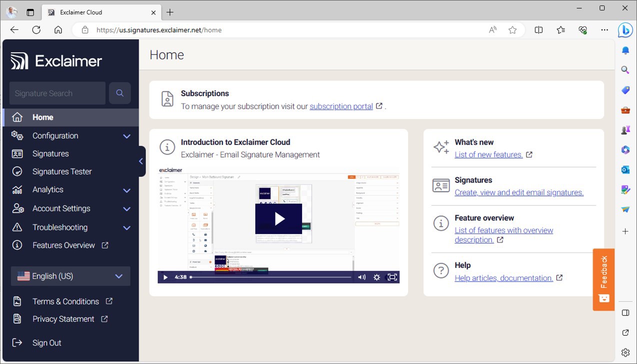Toggle the video volume icon
Screen dimensions: 637x364
click(x=361, y=277)
